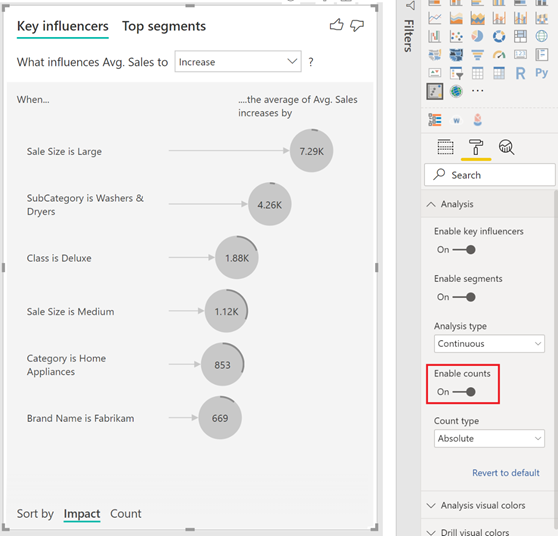Insert a Python visual
This screenshot has width=558, height=536.
[541, 73]
